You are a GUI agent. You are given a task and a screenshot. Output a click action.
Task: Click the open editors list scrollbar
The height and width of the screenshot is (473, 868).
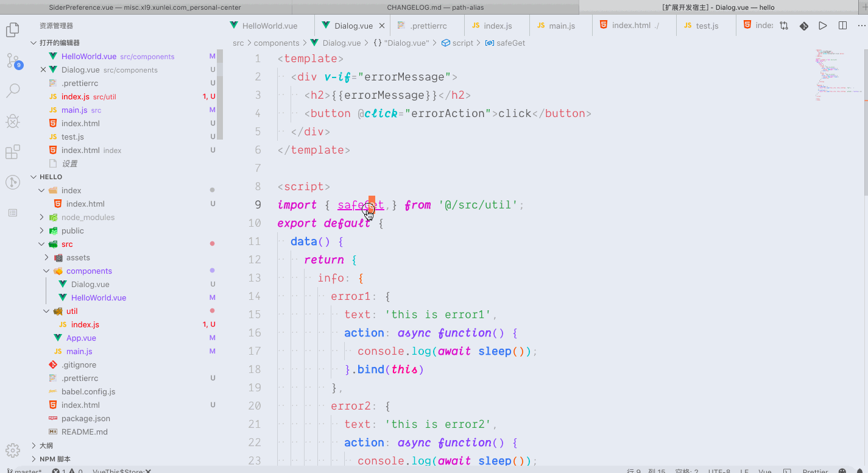[x=220, y=94]
